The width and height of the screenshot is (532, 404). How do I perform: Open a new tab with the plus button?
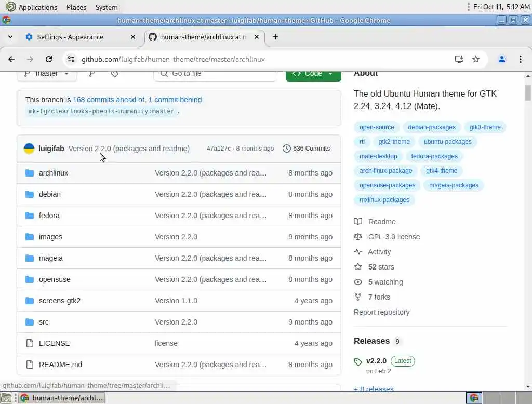(275, 37)
